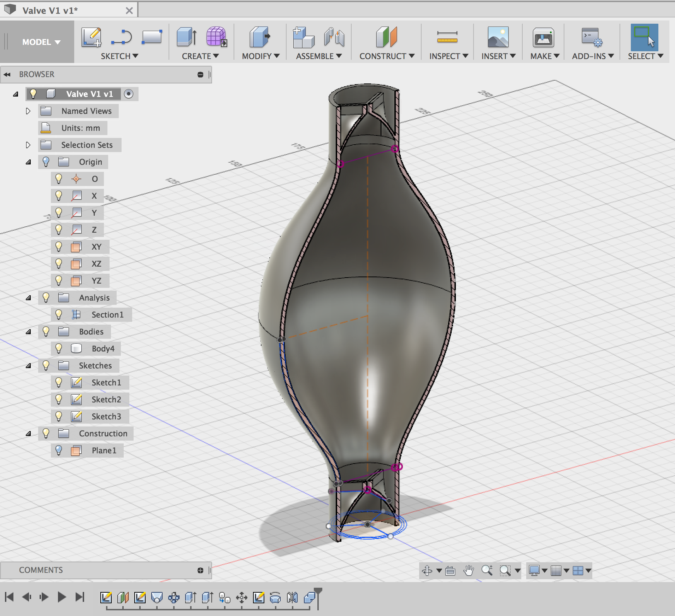Click the Display Settings monitor icon

pyautogui.click(x=534, y=570)
